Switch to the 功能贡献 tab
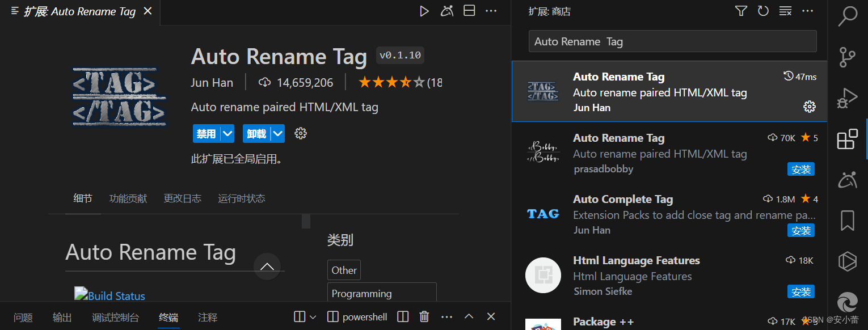 (x=128, y=198)
